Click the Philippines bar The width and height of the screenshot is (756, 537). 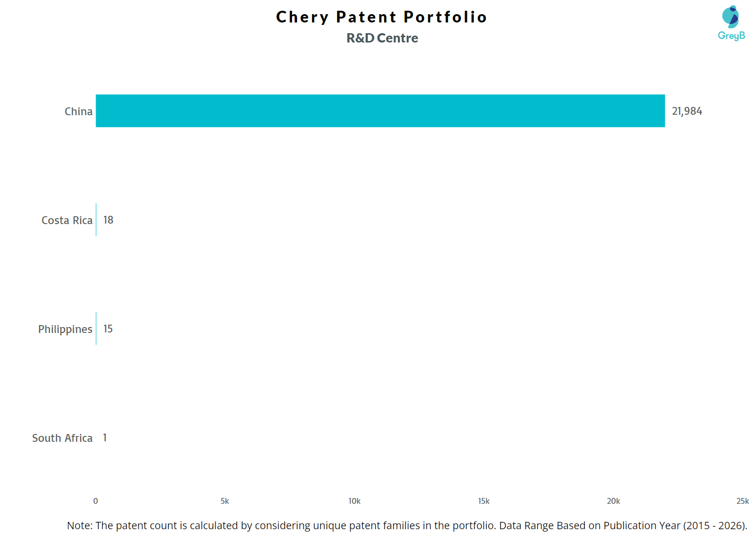point(96,329)
